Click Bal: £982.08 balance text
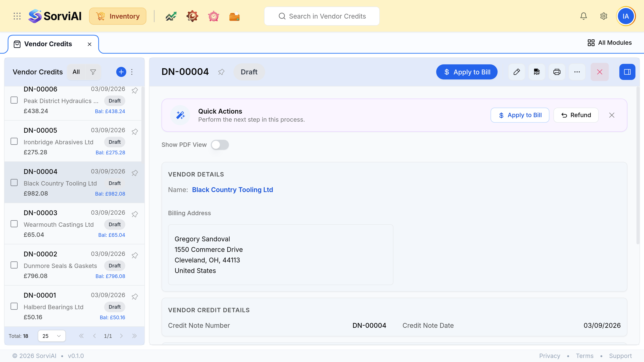Viewport: 644px width, 362px height. click(x=110, y=194)
